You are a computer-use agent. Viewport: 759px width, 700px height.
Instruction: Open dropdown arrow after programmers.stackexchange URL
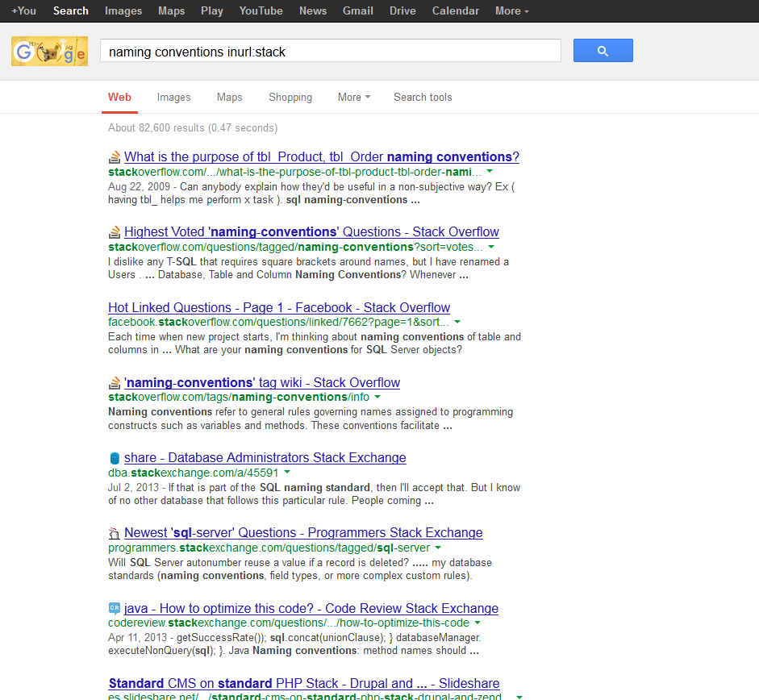(438, 548)
